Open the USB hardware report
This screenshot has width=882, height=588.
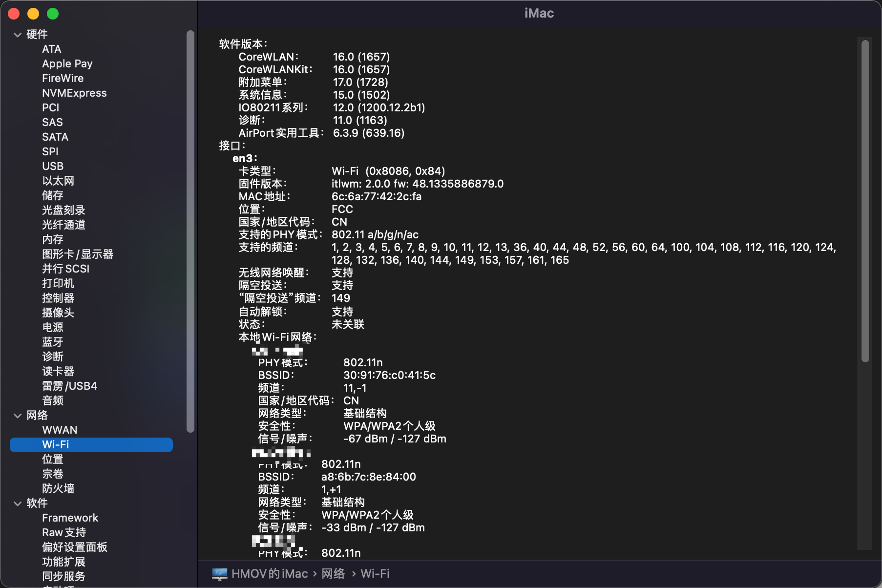(x=52, y=166)
